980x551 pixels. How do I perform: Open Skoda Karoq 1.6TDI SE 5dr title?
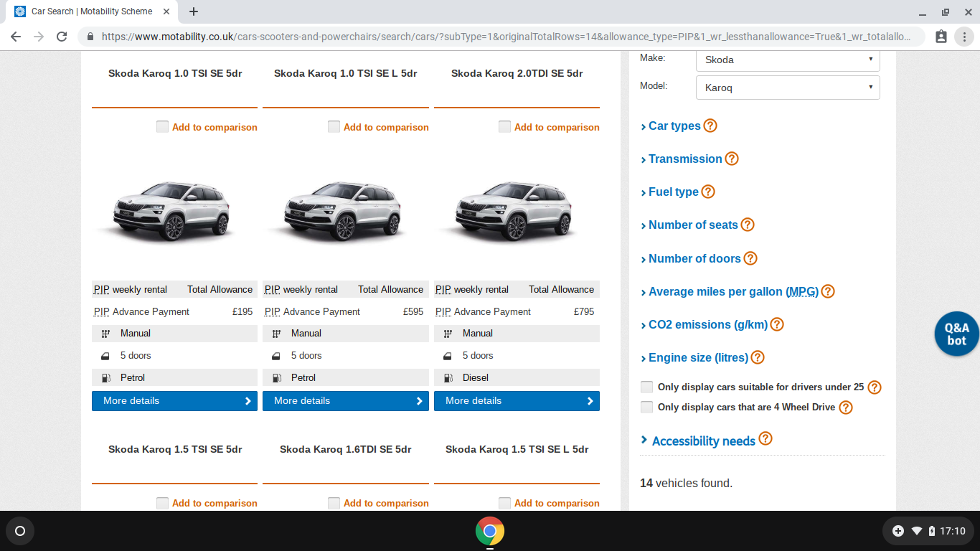point(346,449)
